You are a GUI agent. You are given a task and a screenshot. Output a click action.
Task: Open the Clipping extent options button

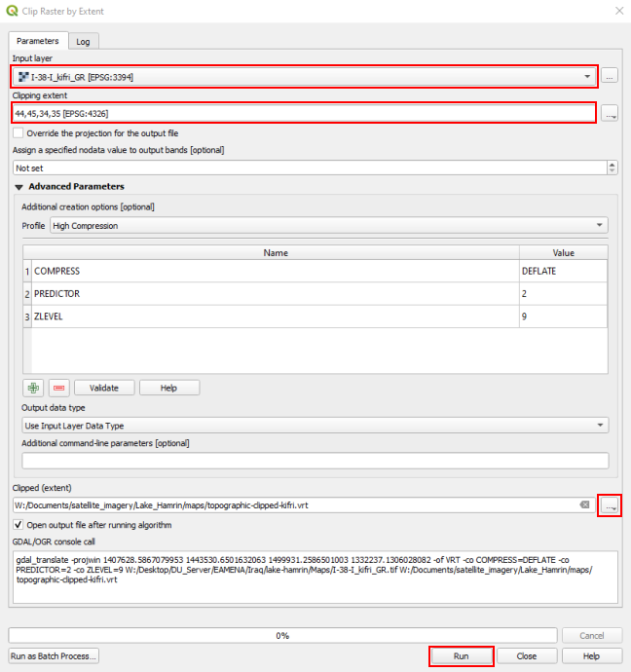(610, 114)
